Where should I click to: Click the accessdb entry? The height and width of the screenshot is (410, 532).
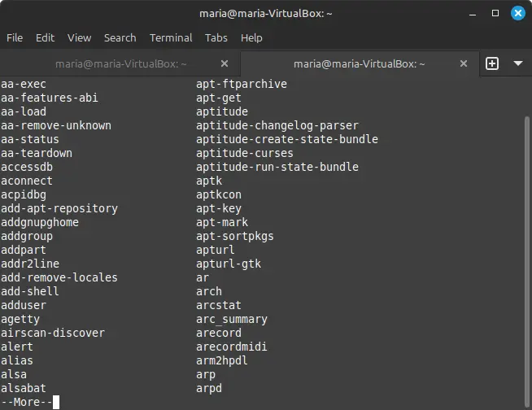tap(27, 167)
